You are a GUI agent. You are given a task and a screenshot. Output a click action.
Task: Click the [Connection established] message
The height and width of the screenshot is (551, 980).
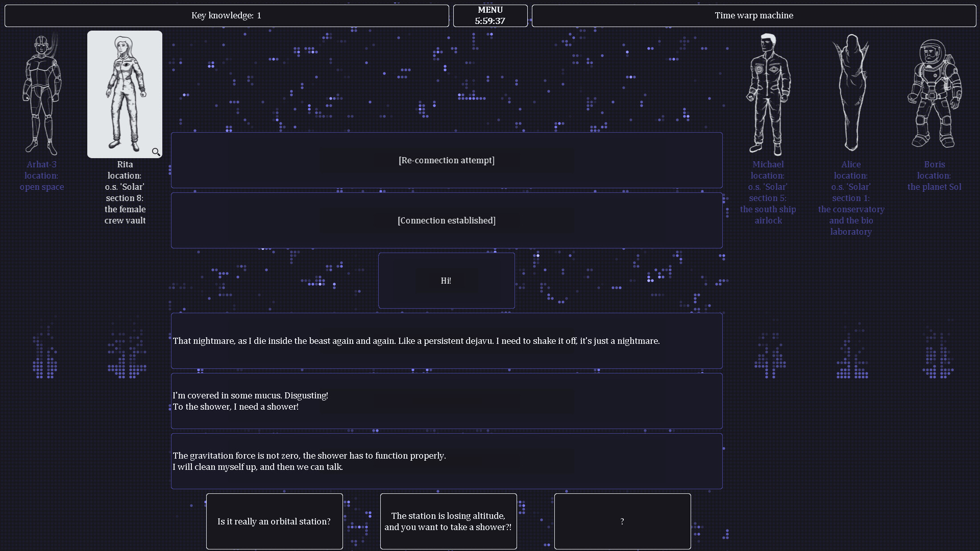[446, 220]
